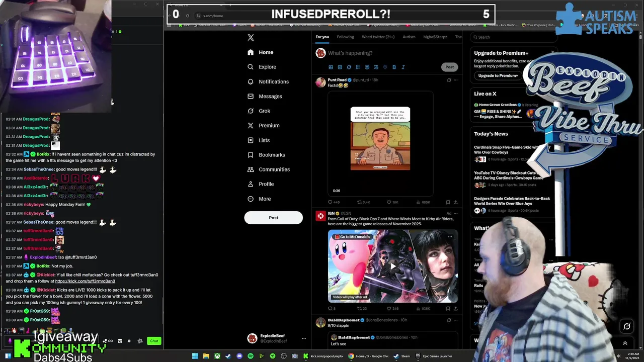Image resolution: width=644 pixels, height=362 pixels.
Task: Click the sidebar Post button
Action: click(x=273, y=218)
